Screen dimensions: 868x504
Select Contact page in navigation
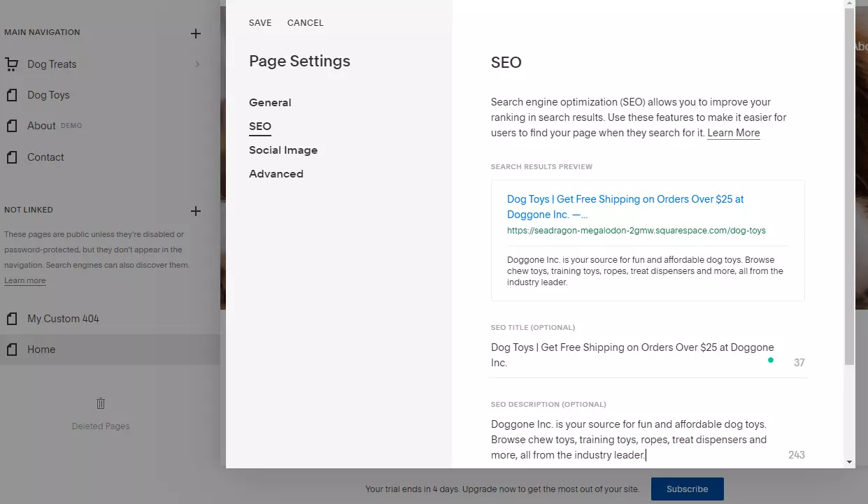click(45, 157)
